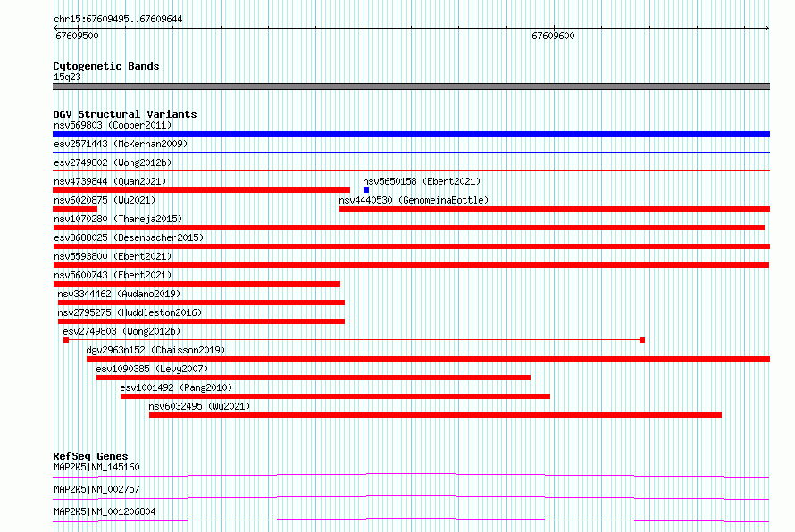Click the nsv5650158 (Ebert2021) label
This screenshot has height=532, width=795.
(422, 181)
